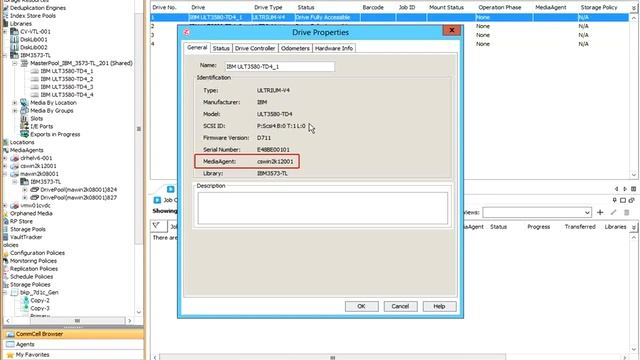Expand the Media By Location node
Image resolution: width=640 pixels, height=360 pixels.
click(x=15, y=103)
